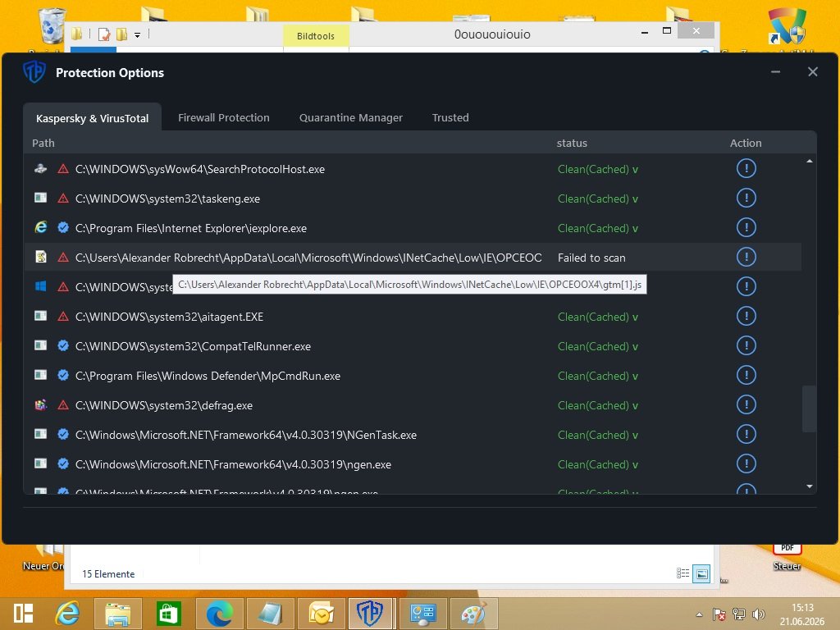Open Recycle Bin on the desktop
840x630 pixels.
coord(52,25)
